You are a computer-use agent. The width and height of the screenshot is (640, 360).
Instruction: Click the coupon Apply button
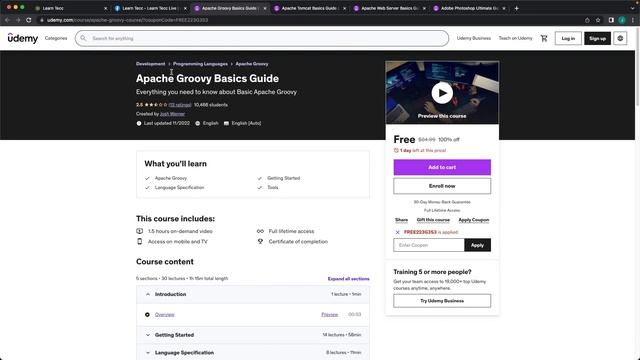pos(477,245)
